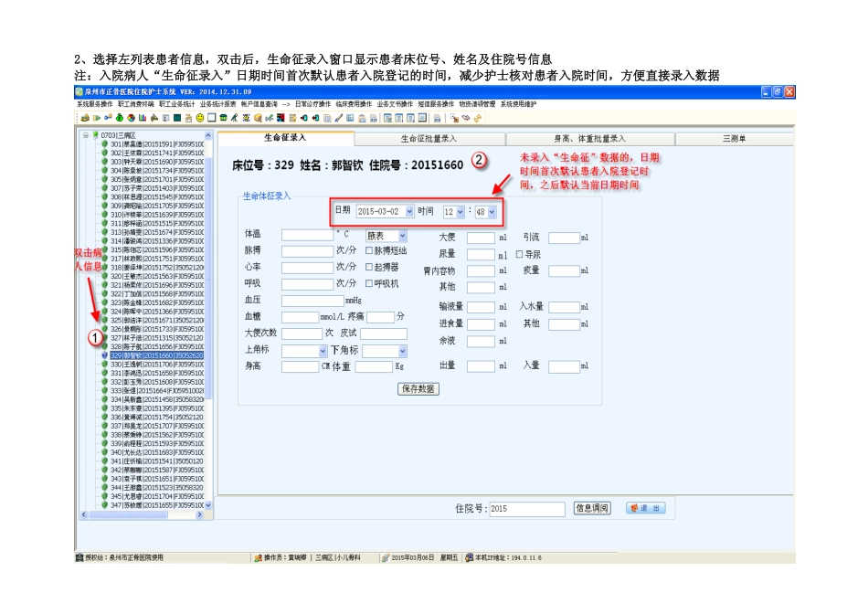Click the pink chain link toolbar icon
The width and height of the screenshot is (868, 614).
466,118
